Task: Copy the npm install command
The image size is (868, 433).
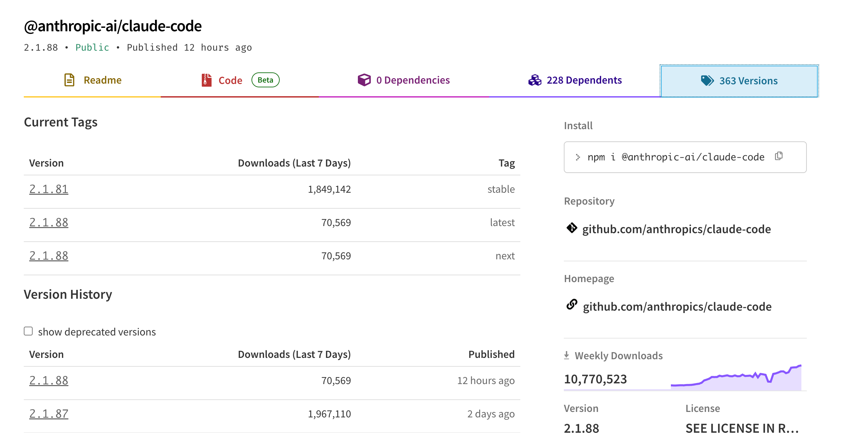Action: tap(779, 156)
